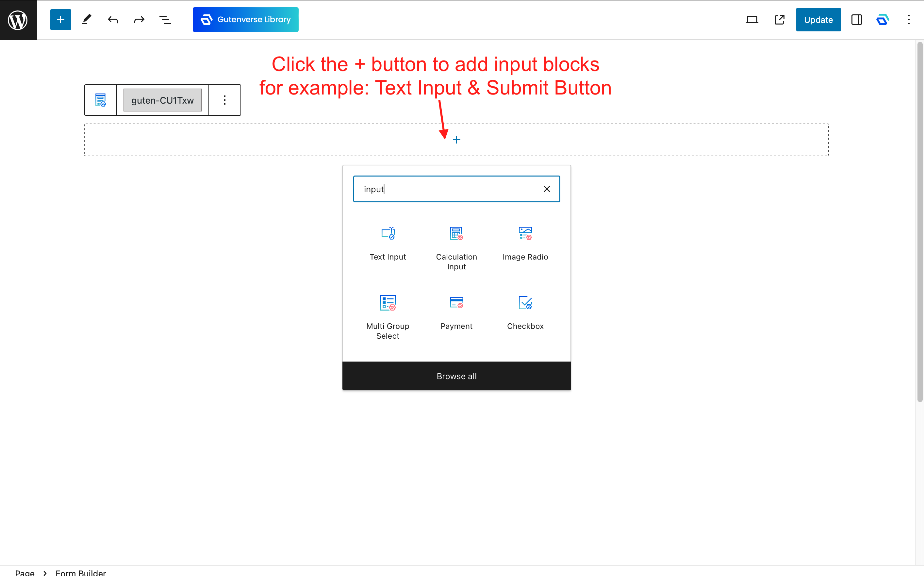View page in new tab icon
924x576 pixels.
click(779, 19)
